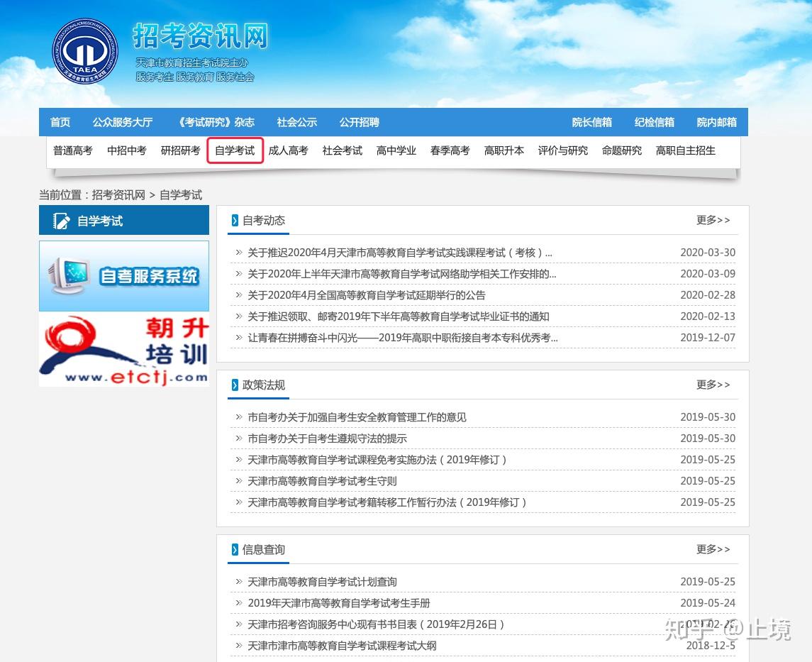This screenshot has width=812, height=662.
Task: Click 自学考试 in the breadcrumb
Action: pyautogui.click(x=181, y=195)
